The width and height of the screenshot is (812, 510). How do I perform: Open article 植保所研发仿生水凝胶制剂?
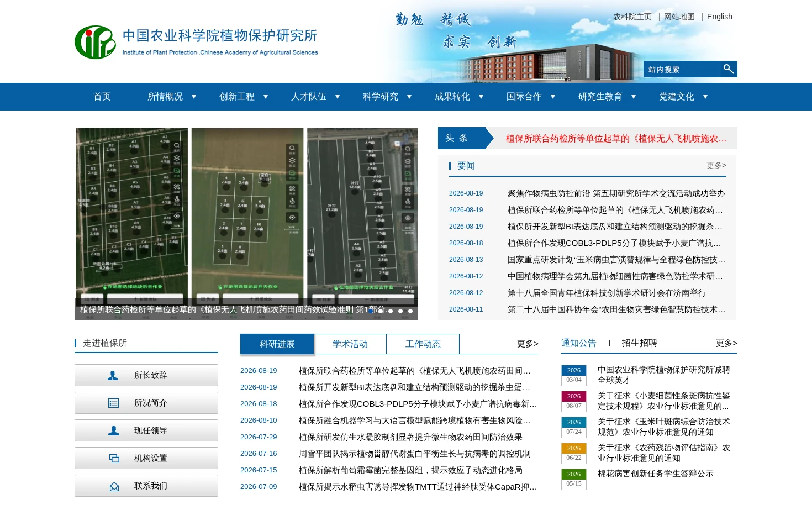tap(410, 437)
